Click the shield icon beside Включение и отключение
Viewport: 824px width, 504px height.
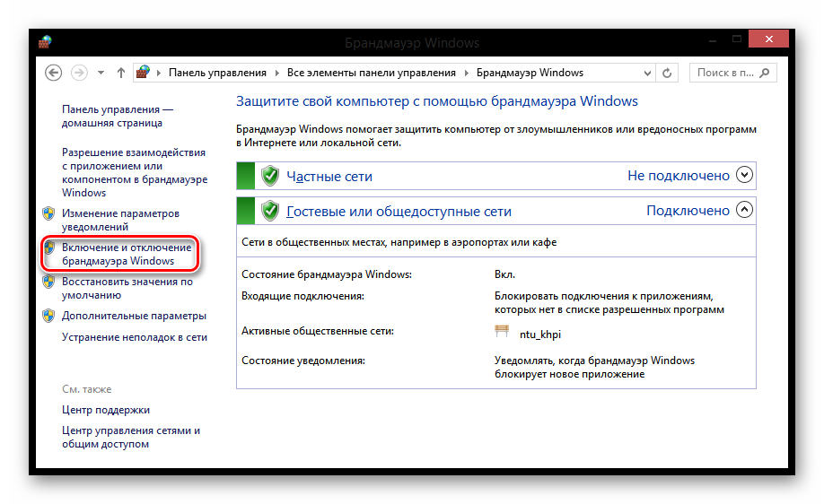click(49, 248)
